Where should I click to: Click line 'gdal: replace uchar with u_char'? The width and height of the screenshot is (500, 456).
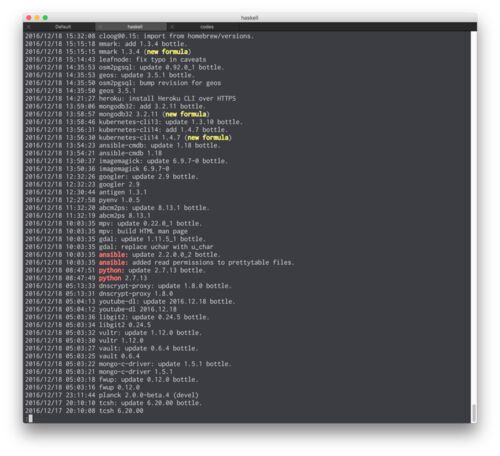click(x=156, y=247)
